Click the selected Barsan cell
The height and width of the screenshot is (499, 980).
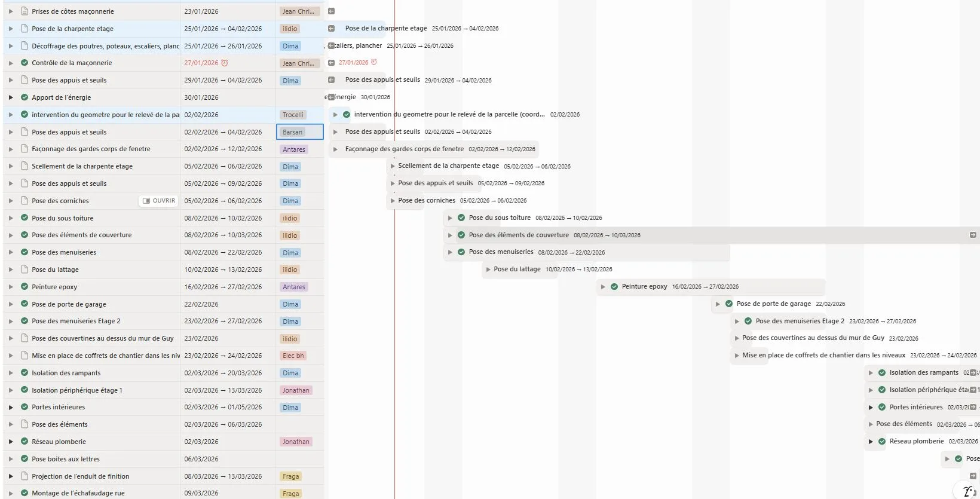pyautogui.click(x=299, y=132)
